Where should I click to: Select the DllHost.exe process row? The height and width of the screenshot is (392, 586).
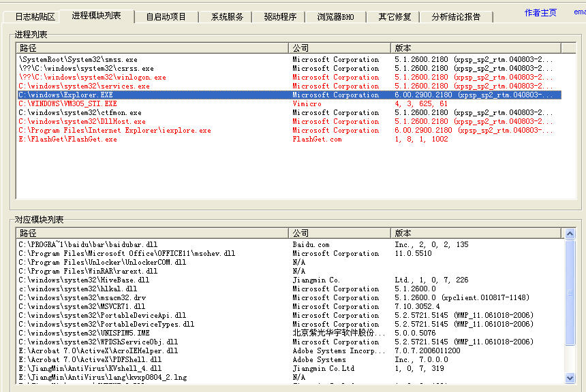tap(290, 121)
